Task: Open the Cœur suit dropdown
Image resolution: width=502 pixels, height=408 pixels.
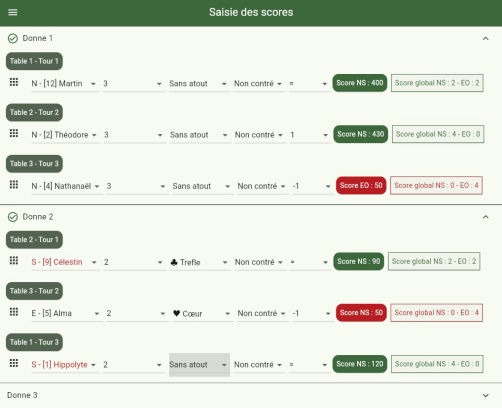Action: click(202, 314)
